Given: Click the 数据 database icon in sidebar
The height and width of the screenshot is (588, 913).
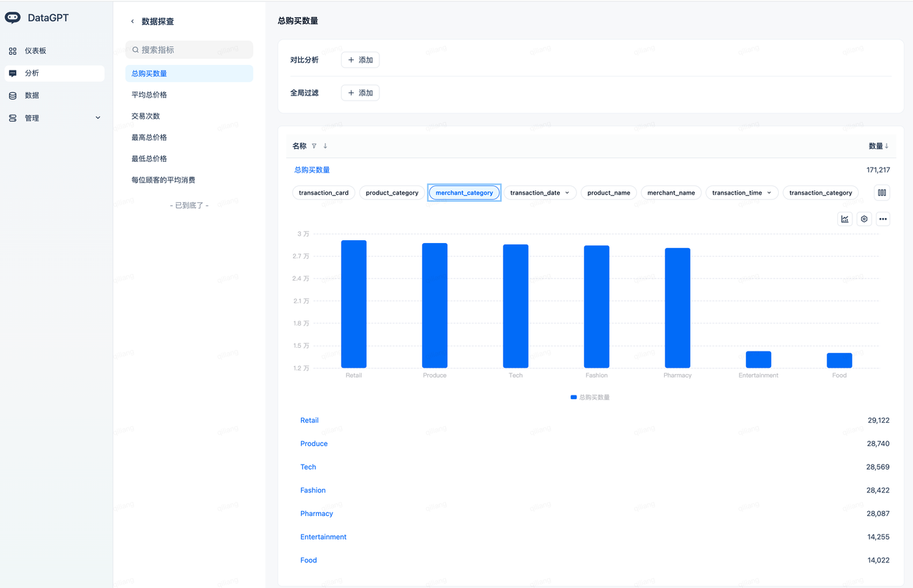Looking at the screenshot, I should 13,96.
